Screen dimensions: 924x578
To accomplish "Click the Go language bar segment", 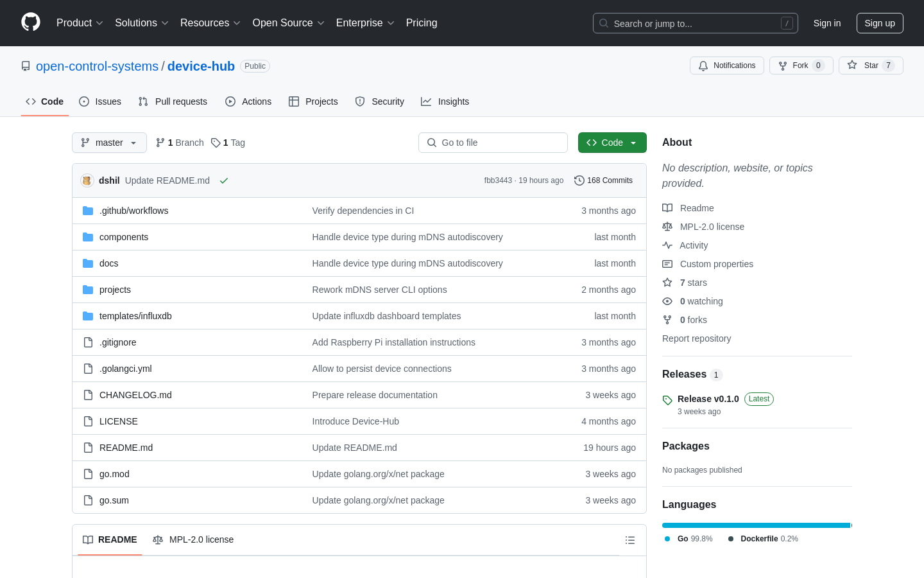I will (756, 525).
